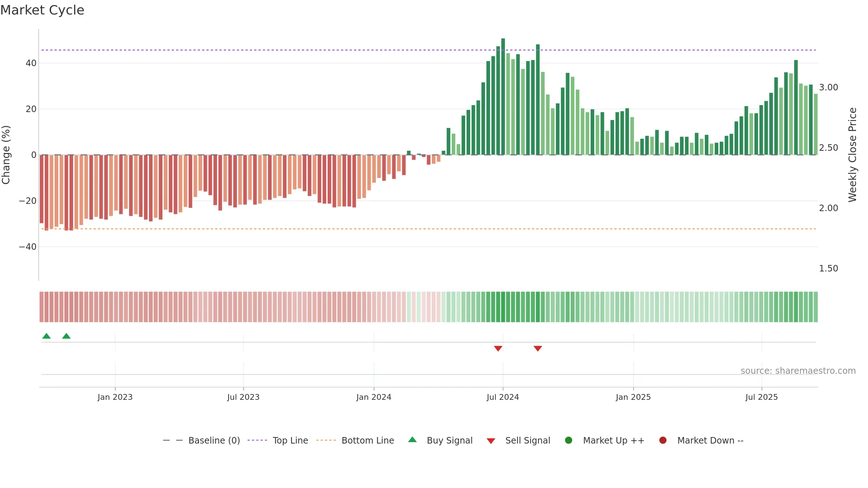Click the −20 tick on change axis
This screenshot has width=868, height=488.
tap(28, 201)
